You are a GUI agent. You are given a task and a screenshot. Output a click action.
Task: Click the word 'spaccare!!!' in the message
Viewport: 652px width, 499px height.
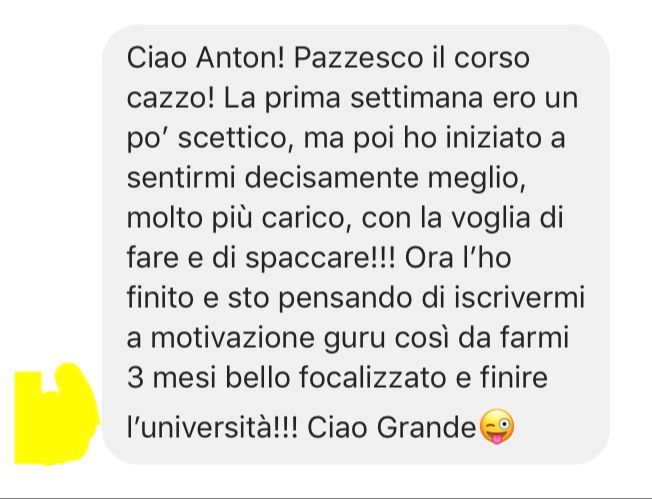320,259
